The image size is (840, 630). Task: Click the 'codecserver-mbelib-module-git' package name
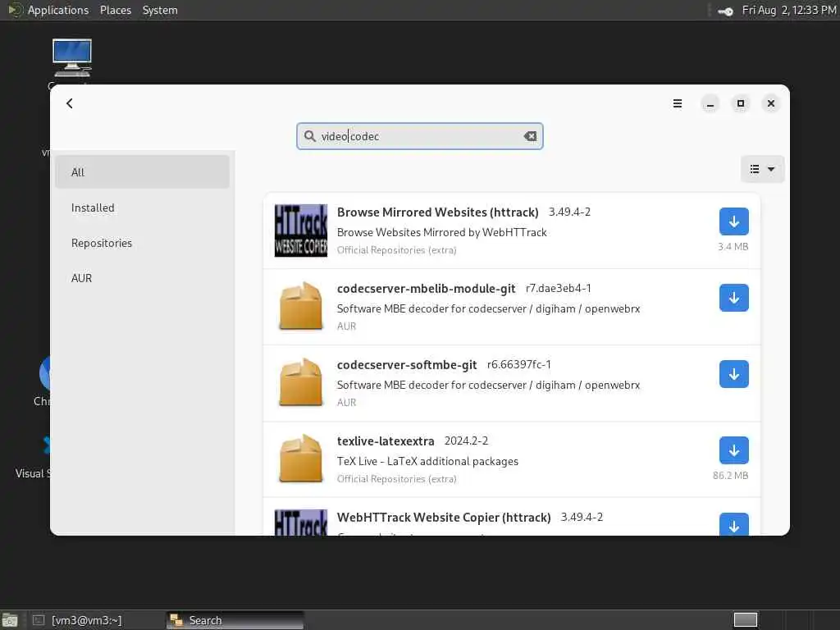point(426,288)
